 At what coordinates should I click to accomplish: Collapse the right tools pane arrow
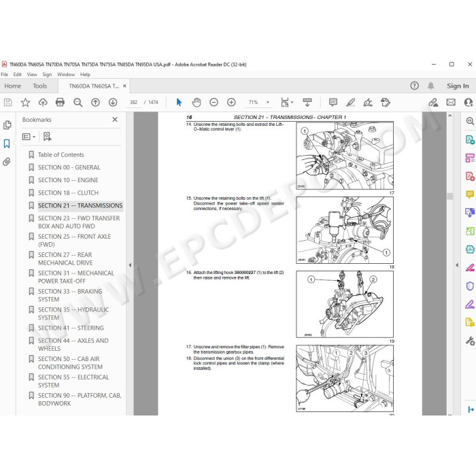coord(457,265)
